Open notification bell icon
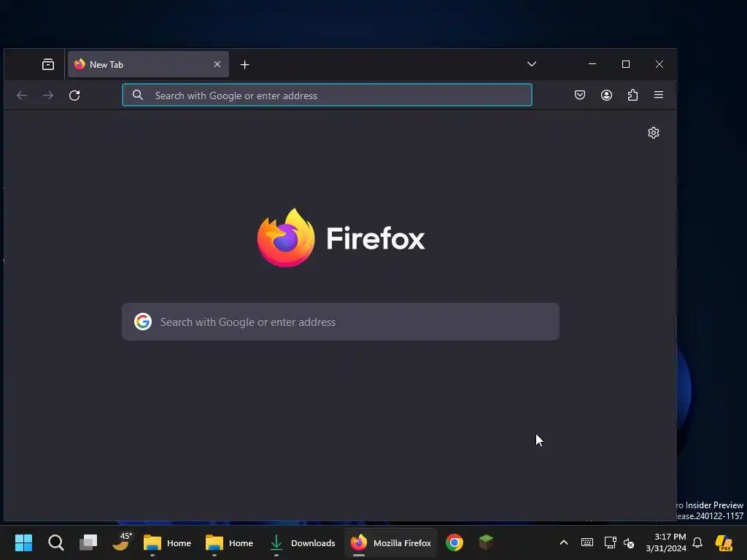The height and width of the screenshot is (560, 747). [697, 542]
